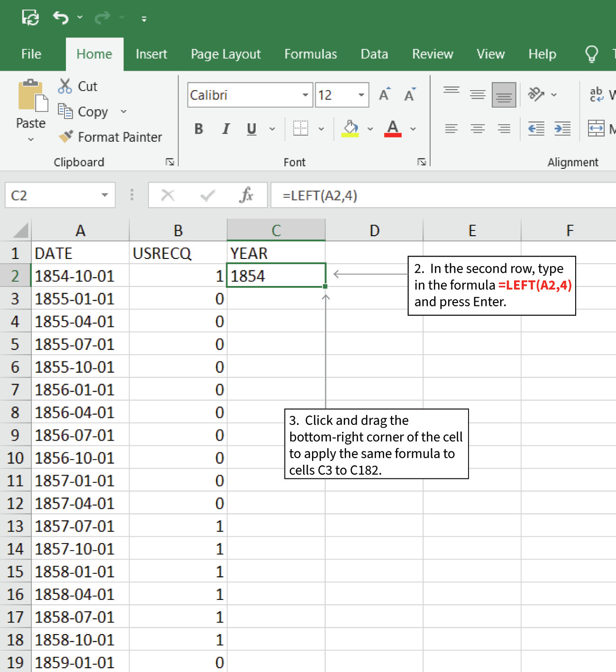Increase font size with the larger A

point(385,94)
